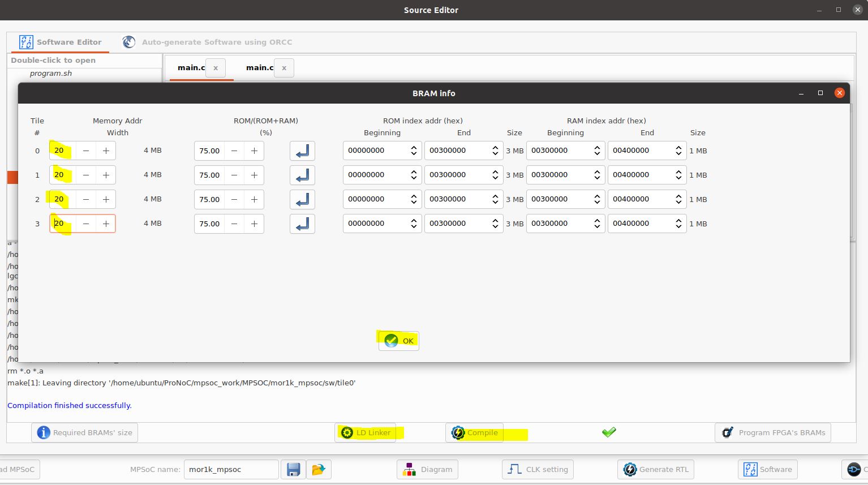Click the chip icon on Program FPGA's BRAMs

click(728, 432)
